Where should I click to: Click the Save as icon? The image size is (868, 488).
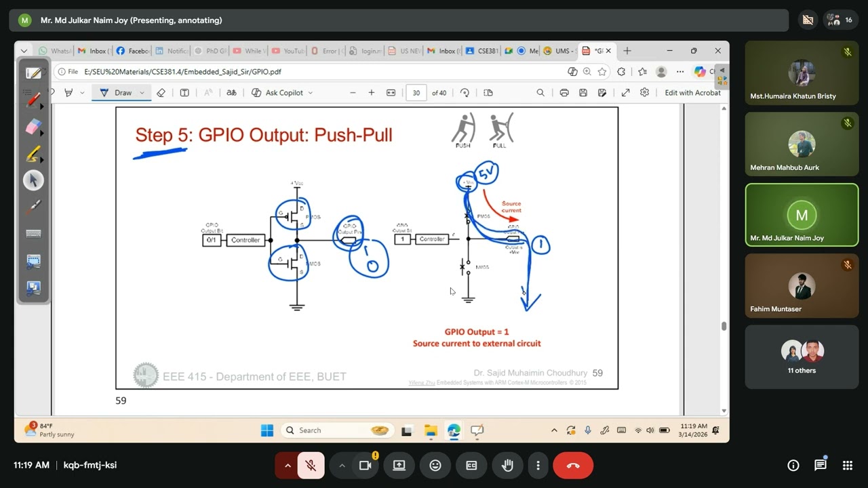[602, 93]
